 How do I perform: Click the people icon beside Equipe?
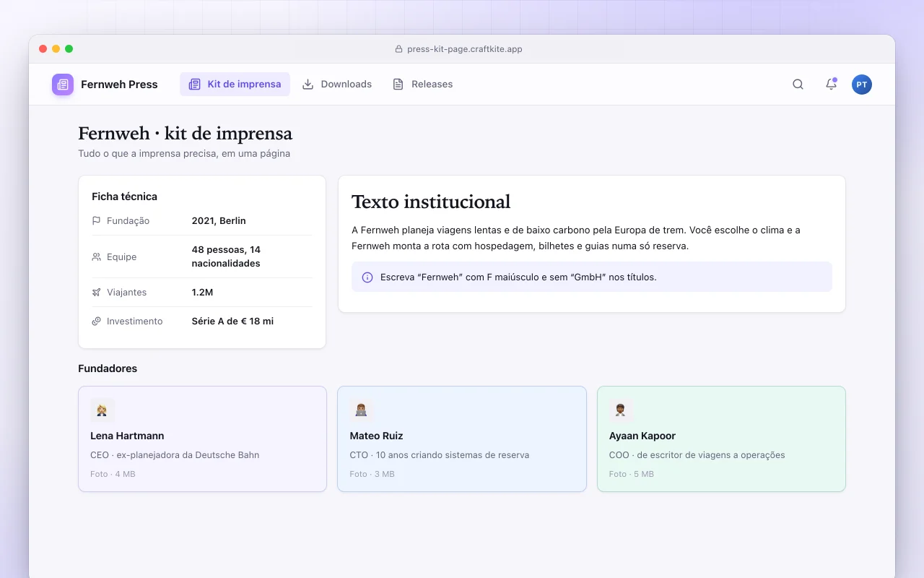97,256
